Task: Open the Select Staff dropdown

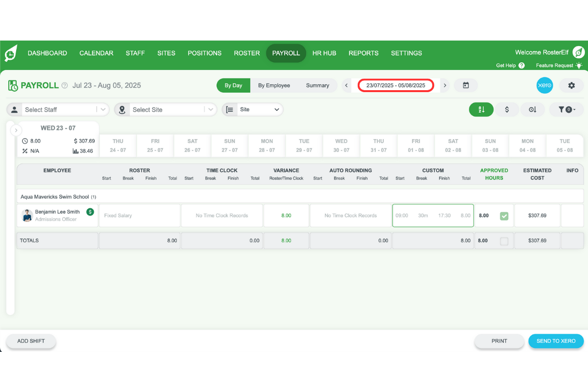Action: point(59,109)
